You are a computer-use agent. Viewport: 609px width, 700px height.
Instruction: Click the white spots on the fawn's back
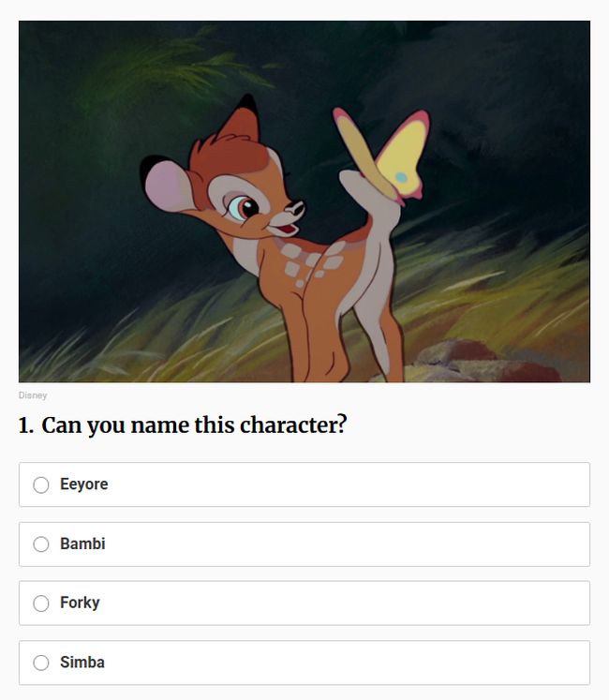coord(308,264)
